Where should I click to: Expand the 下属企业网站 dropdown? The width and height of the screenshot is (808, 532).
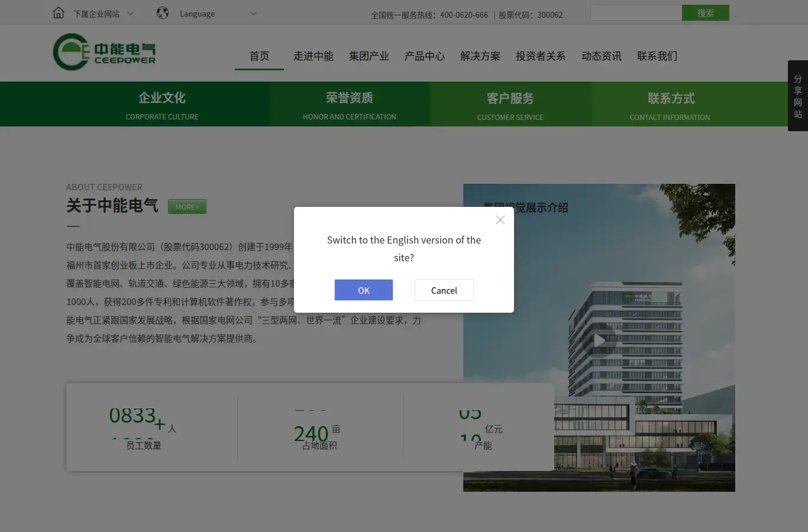(x=103, y=14)
